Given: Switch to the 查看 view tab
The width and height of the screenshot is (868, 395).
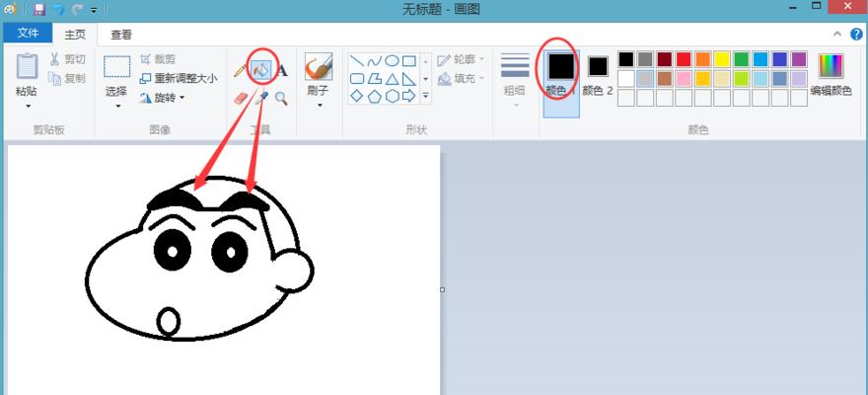Looking at the screenshot, I should click(121, 35).
